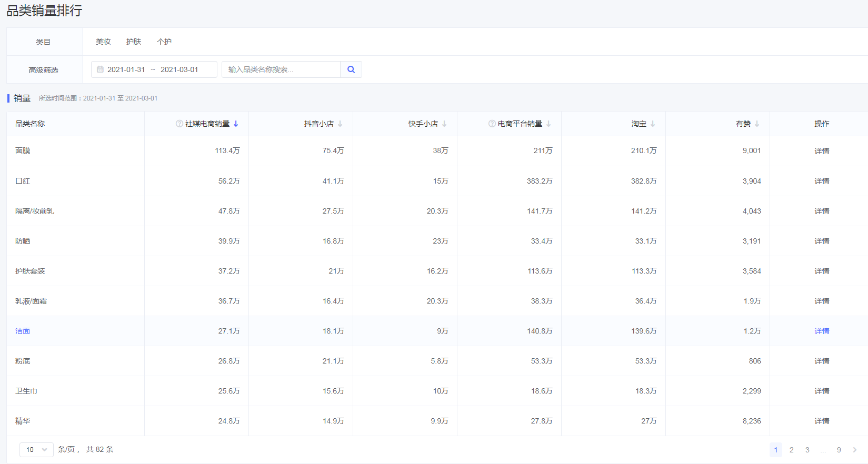
Task: Click the 洁面 category name link
Action: (23, 331)
